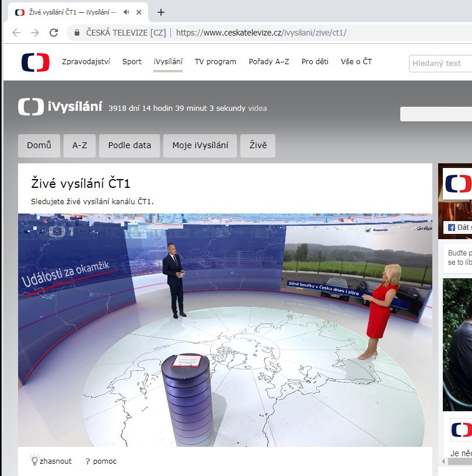Click the pomoc help link

(101, 461)
